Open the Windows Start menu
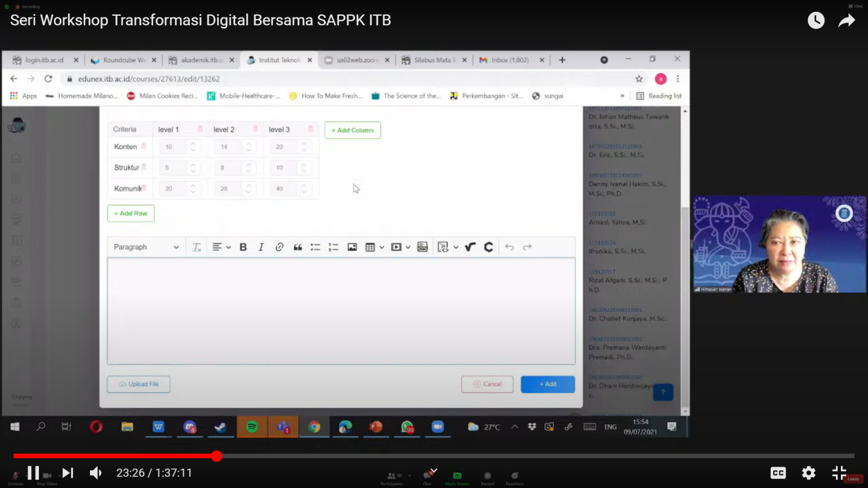The width and height of the screenshot is (868, 488). (x=15, y=427)
